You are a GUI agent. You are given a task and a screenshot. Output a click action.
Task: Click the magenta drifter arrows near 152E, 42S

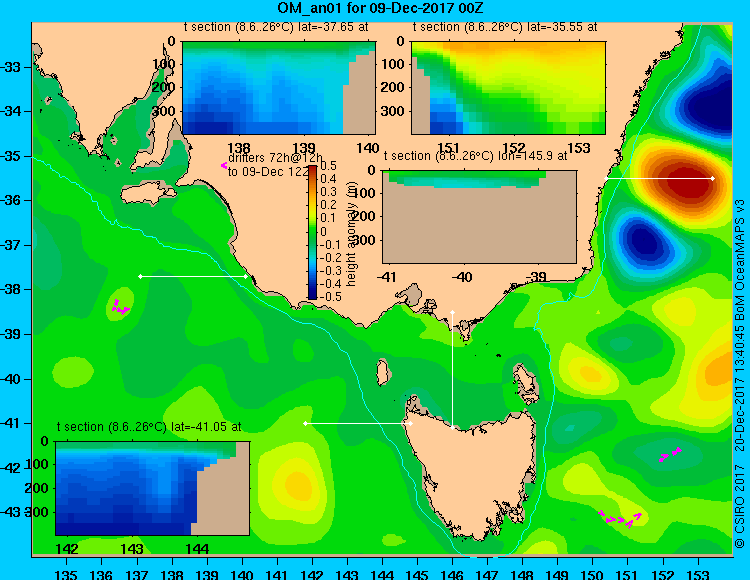[x=670, y=454]
